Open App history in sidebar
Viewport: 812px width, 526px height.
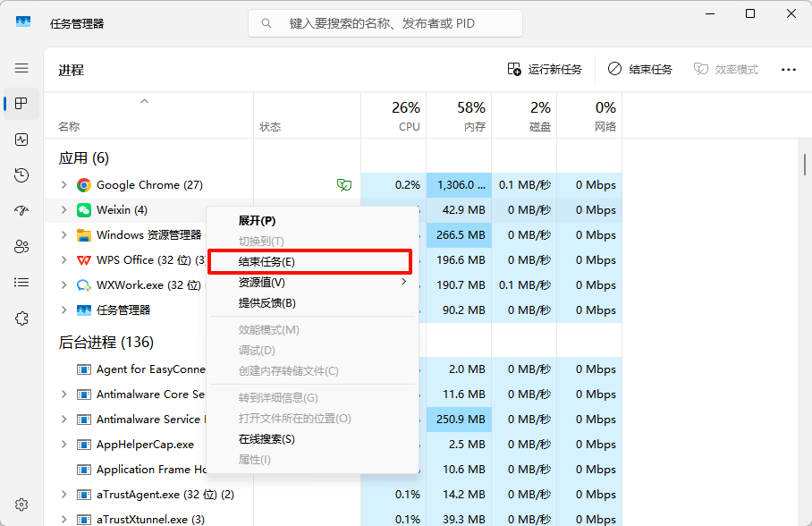21,175
